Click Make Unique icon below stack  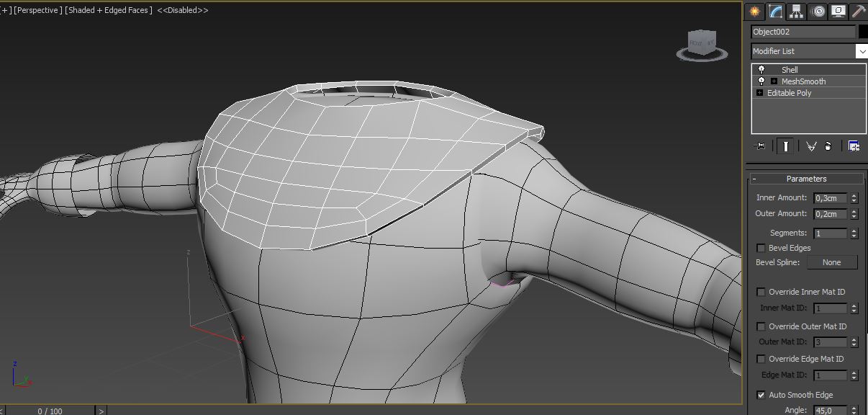[x=811, y=146]
